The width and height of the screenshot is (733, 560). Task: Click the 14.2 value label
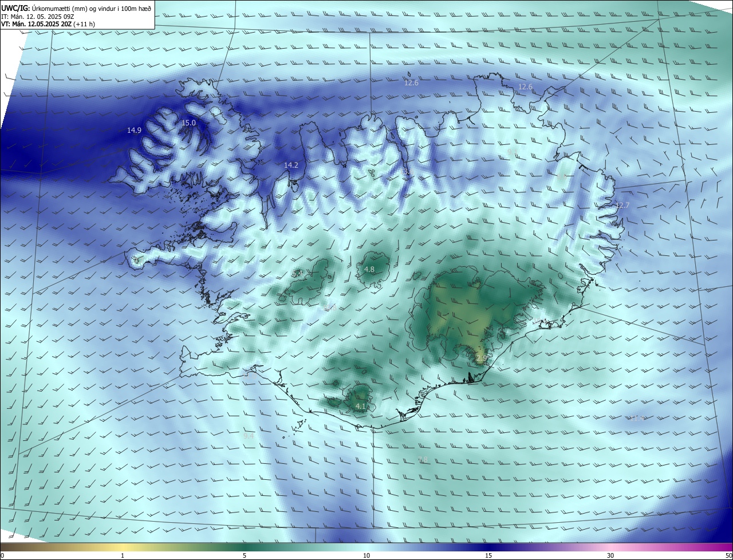coord(291,165)
